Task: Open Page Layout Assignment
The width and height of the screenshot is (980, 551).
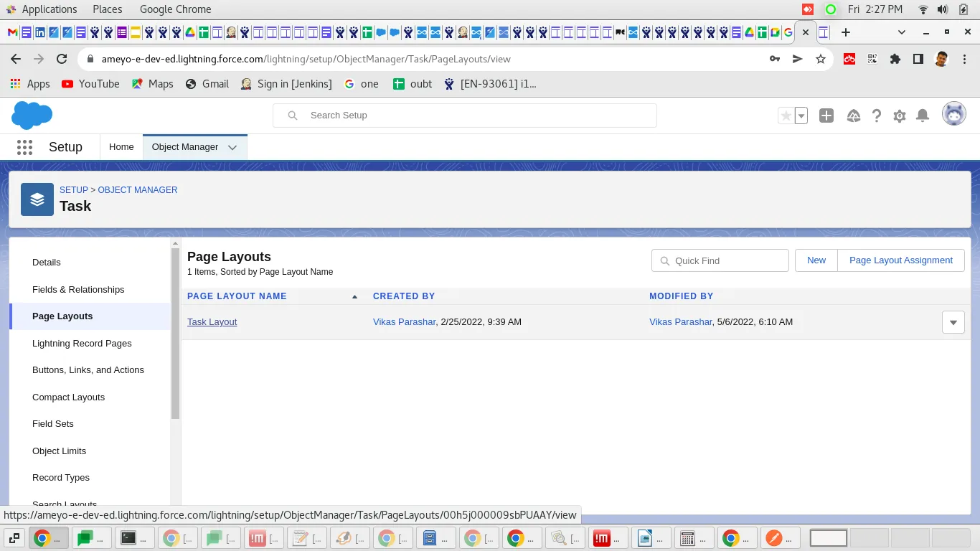Action: coord(901,260)
